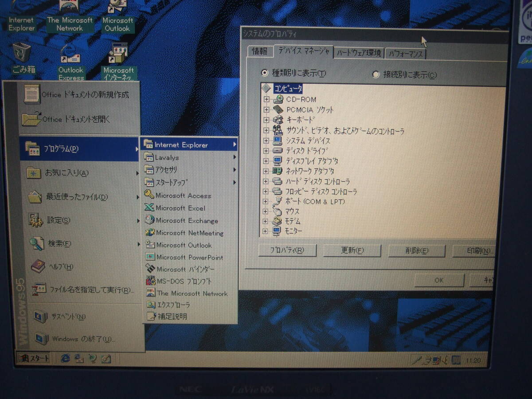Viewport: 532px width, 399px height.
Task: Click the taskbar clock showing 11:20
Action: coord(473,360)
